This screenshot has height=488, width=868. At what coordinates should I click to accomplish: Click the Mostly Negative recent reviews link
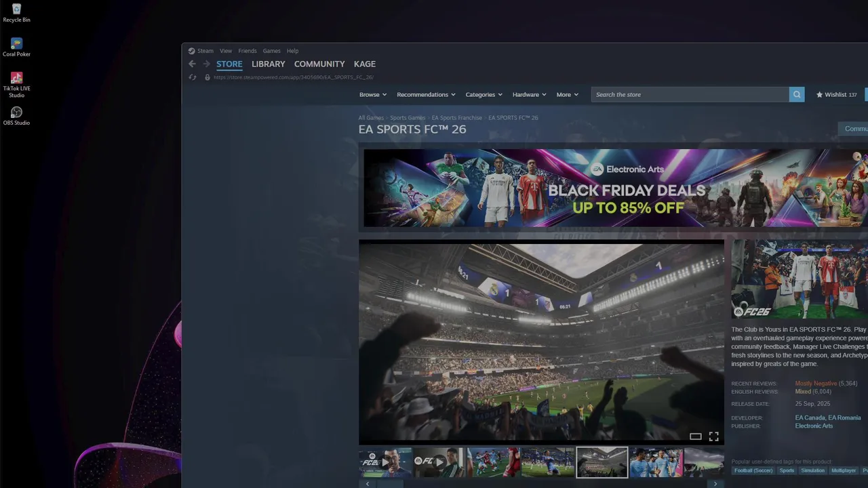point(816,384)
